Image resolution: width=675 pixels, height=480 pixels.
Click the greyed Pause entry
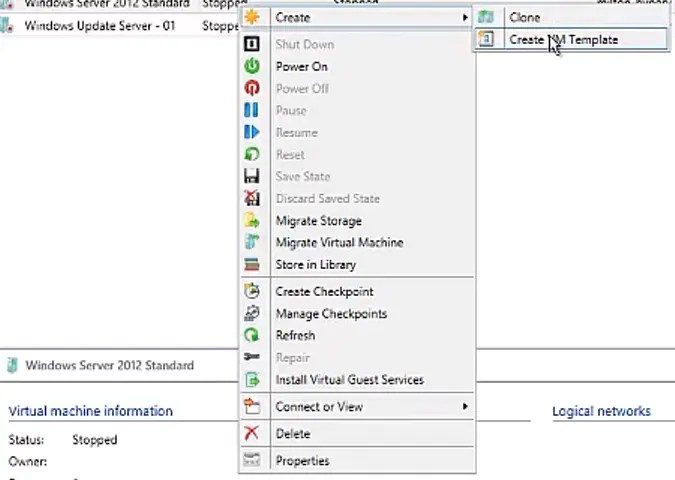(x=357, y=110)
